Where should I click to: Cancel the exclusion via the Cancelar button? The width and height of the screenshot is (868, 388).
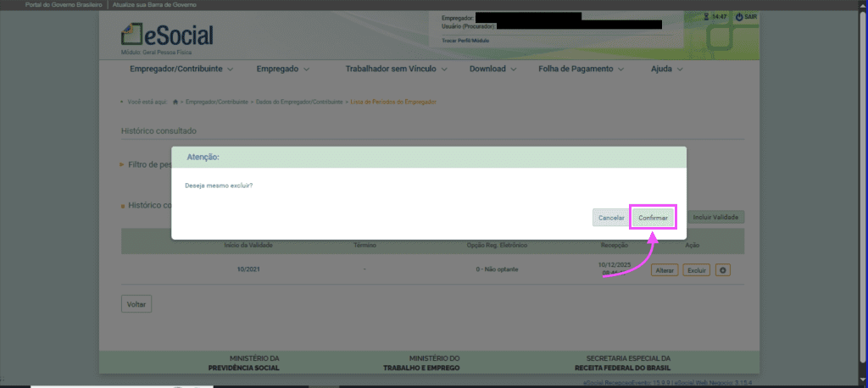pos(611,218)
